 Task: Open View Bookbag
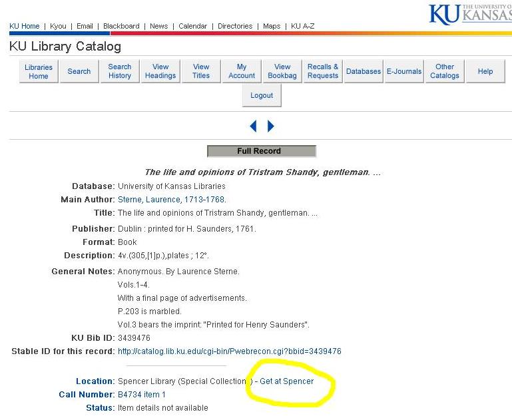click(282, 71)
